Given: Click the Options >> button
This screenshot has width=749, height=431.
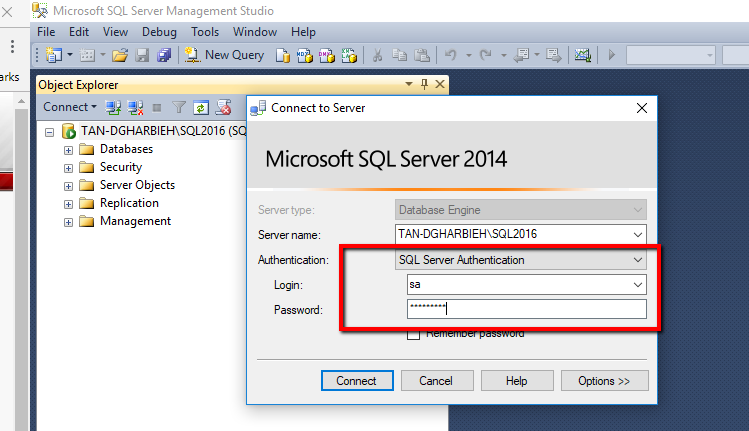Looking at the screenshot, I should coord(604,381).
